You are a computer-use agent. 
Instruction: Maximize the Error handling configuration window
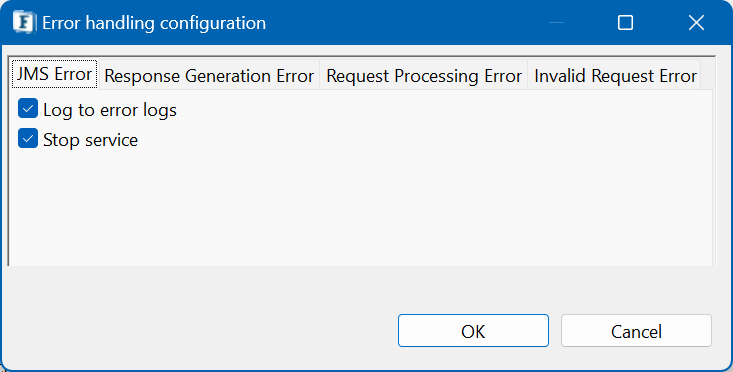(625, 22)
